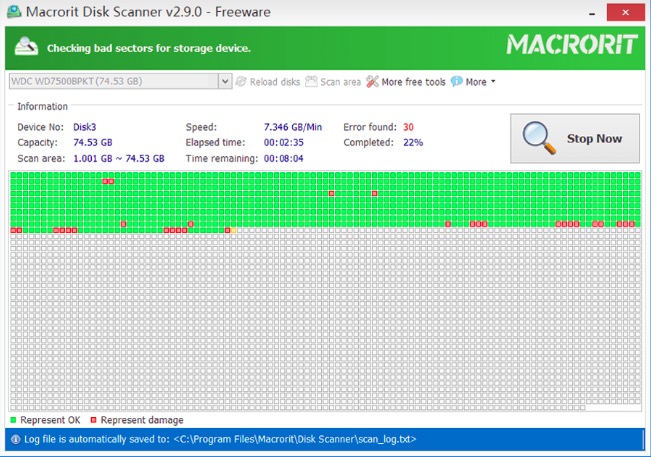The width and height of the screenshot is (651, 457).
Task: Click the red Represent damage legend square
Action: click(x=93, y=420)
